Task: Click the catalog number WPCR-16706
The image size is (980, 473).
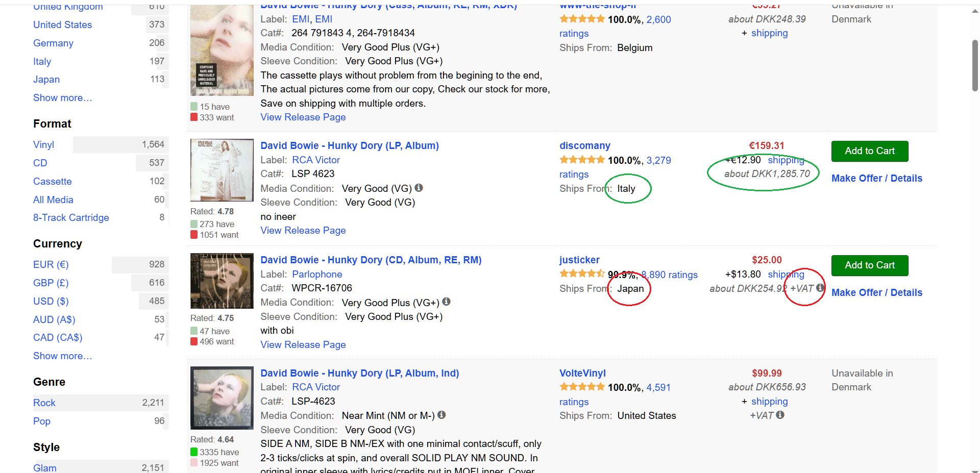Action: tap(322, 288)
